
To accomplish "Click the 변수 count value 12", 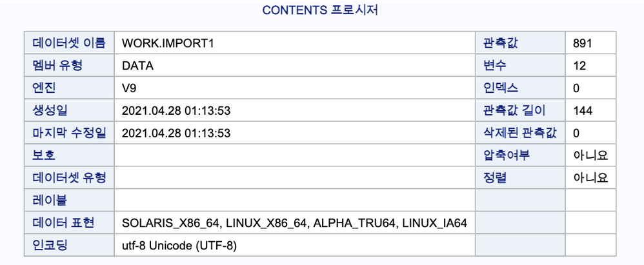I will click(579, 66).
